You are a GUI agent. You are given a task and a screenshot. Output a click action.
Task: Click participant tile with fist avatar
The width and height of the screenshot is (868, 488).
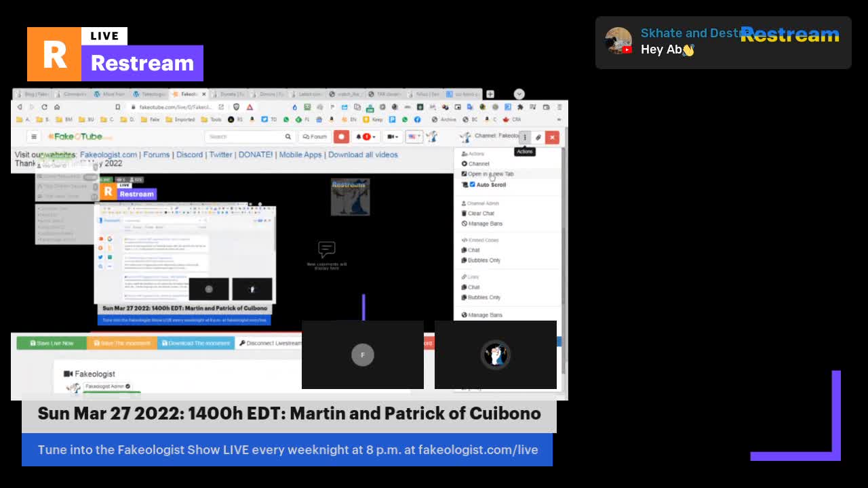point(496,355)
